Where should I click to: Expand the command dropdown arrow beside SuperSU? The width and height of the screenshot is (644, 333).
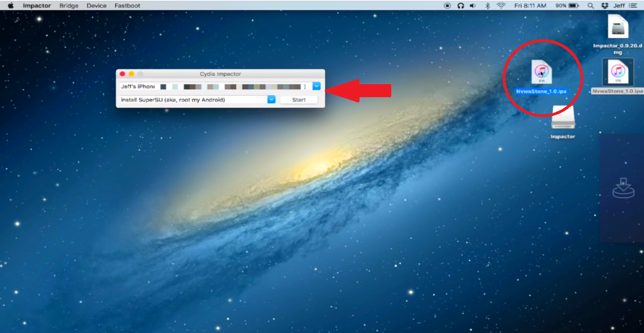pos(271,99)
